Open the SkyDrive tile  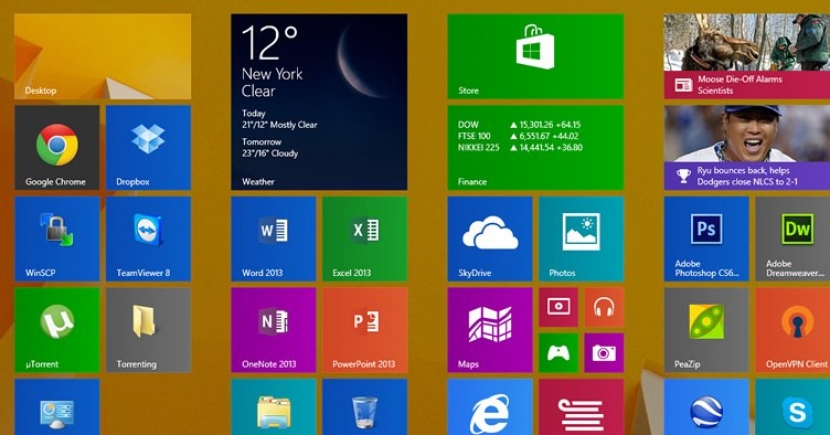click(489, 238)
